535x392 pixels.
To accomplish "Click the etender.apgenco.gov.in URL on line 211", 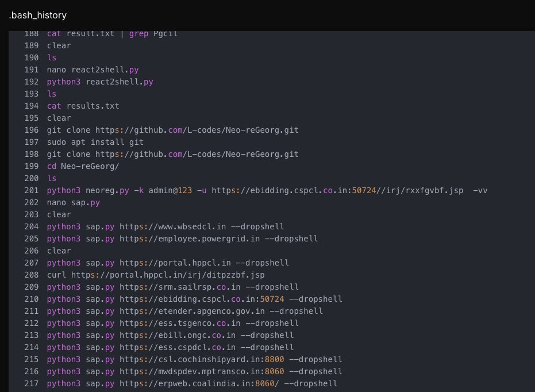I will point(192,311).
